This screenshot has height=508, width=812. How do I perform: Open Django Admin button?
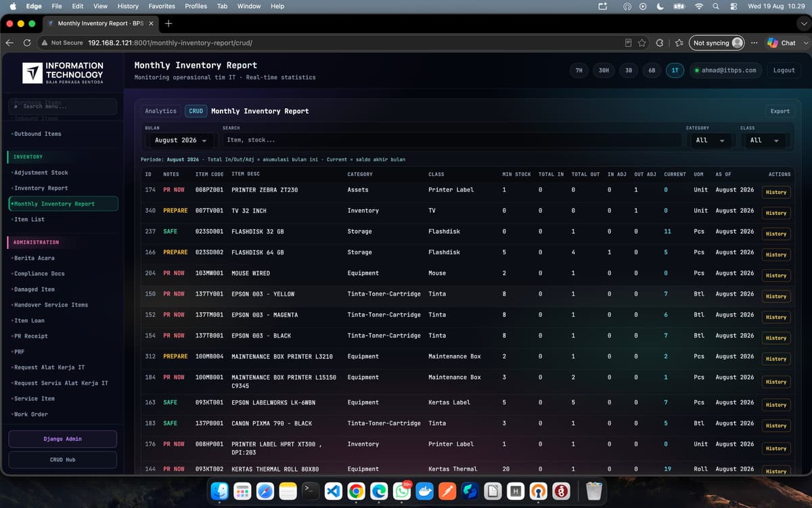click(x=62, y=439)
